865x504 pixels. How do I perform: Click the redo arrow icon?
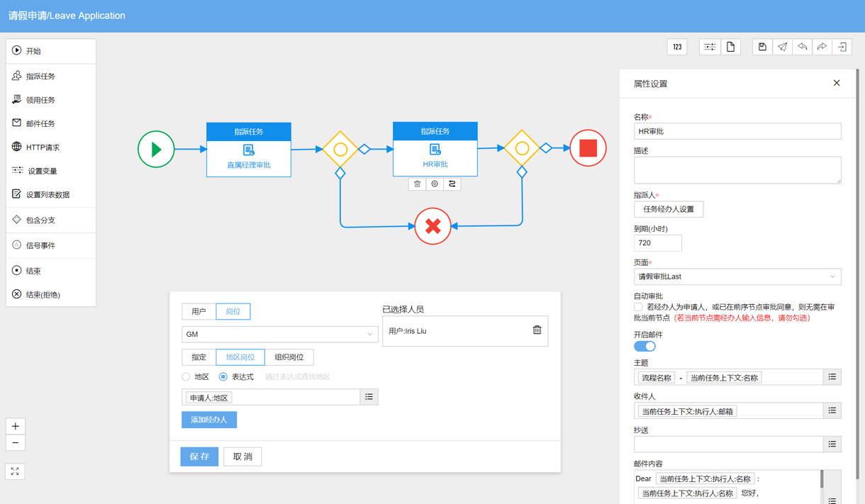[x=822, y=47]
